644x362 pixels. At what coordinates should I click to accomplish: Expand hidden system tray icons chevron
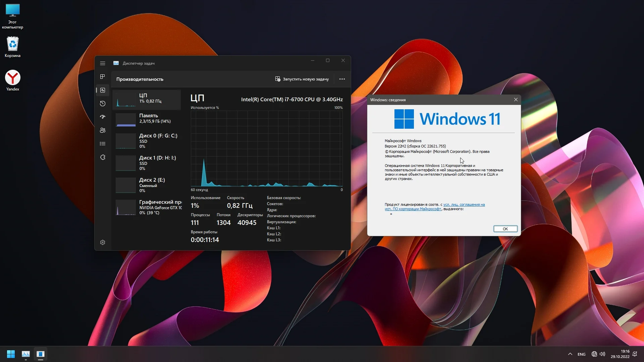(x=570, y=354)
